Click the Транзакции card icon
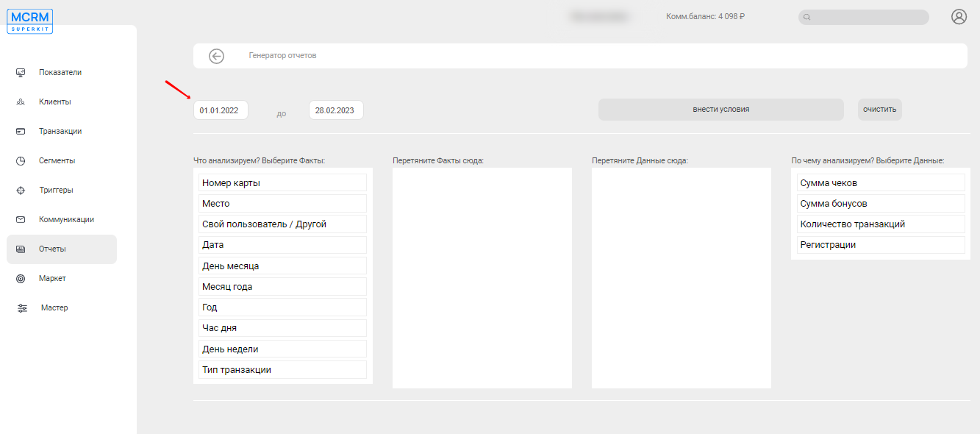 pyautogui.click(x=21, y=131)
